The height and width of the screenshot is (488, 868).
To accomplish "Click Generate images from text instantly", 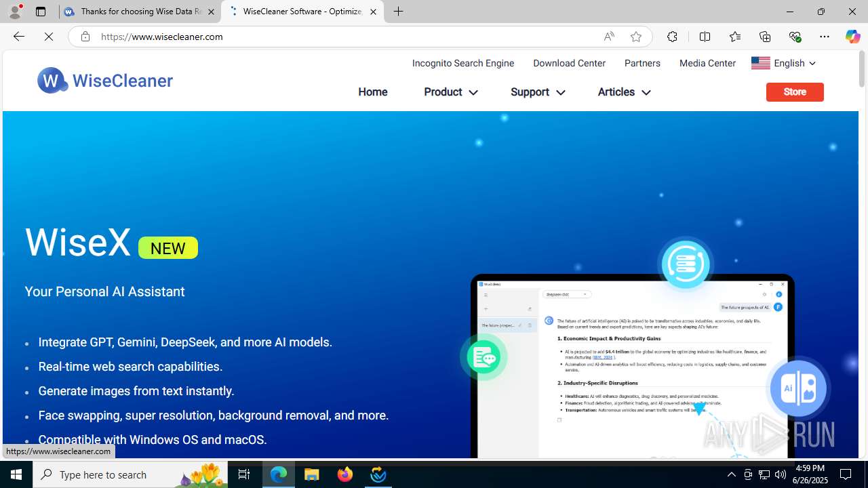I will (136, 391).
